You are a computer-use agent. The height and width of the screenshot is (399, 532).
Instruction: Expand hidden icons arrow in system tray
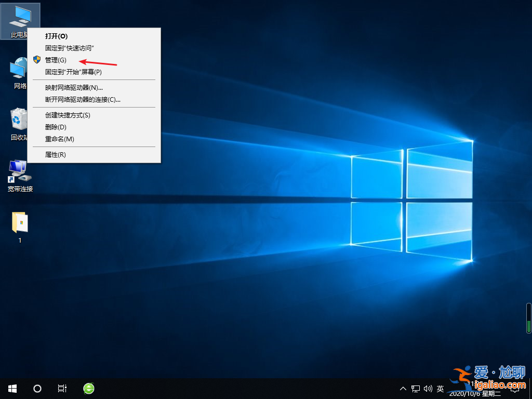[403, 388]
